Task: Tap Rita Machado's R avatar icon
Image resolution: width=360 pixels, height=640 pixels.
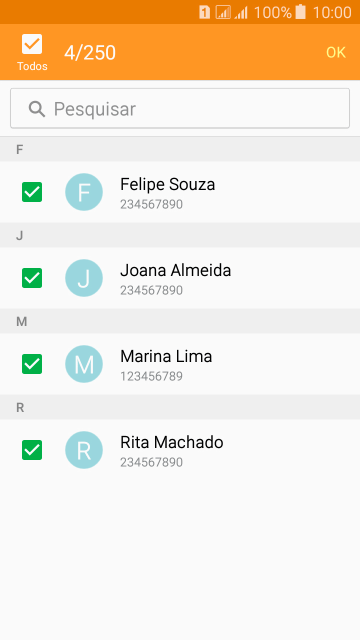Action: click(x=84, y=450)
